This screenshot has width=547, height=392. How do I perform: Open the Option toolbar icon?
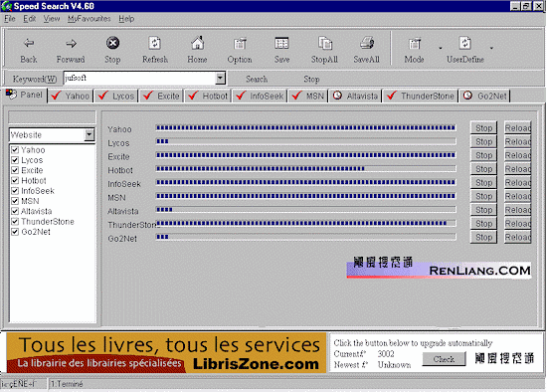pyautogui.click(x=240, y=44)
